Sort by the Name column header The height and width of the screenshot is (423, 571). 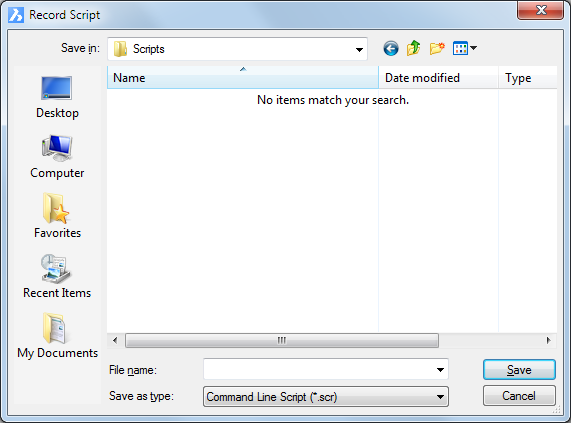243,78
